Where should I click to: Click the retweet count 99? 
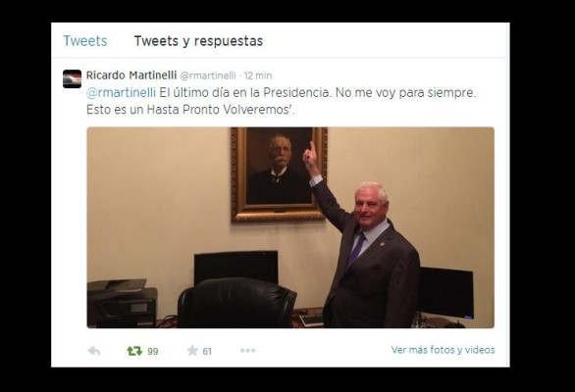coord(152,352)
